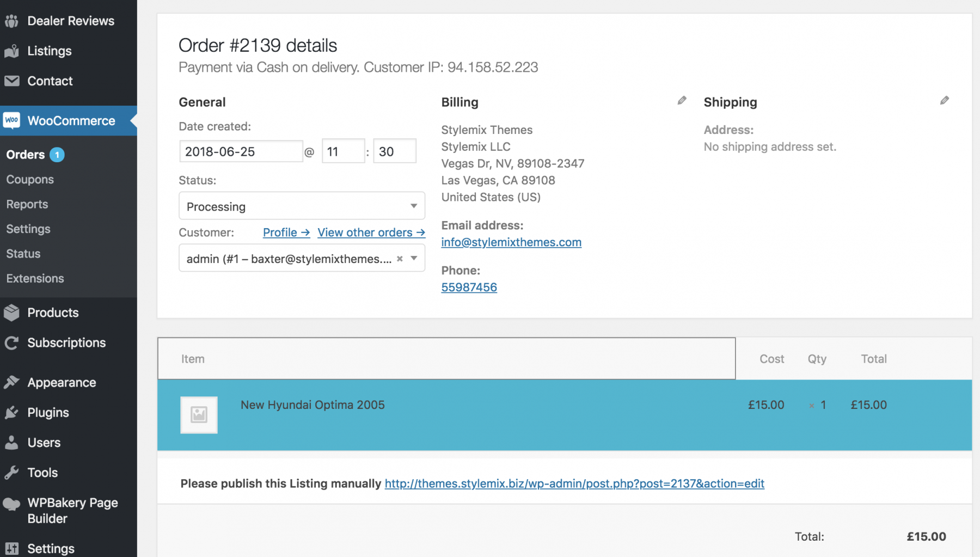Click the Cost column header
Screen dimensions: 980x557
tap(771, 359)
